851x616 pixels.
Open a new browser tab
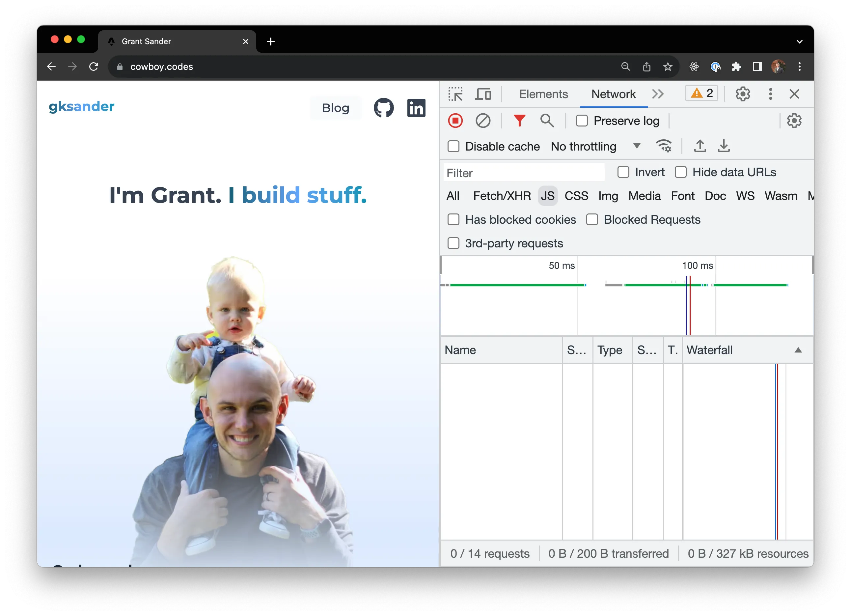tap(270, 41)
